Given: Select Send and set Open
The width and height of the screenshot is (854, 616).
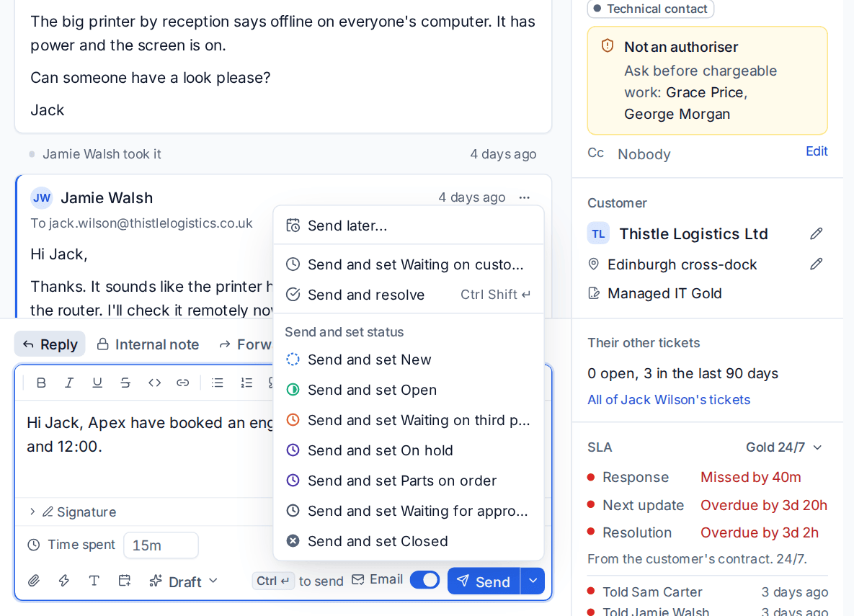Looking at the screenshot, I should [x=409, y=390].
